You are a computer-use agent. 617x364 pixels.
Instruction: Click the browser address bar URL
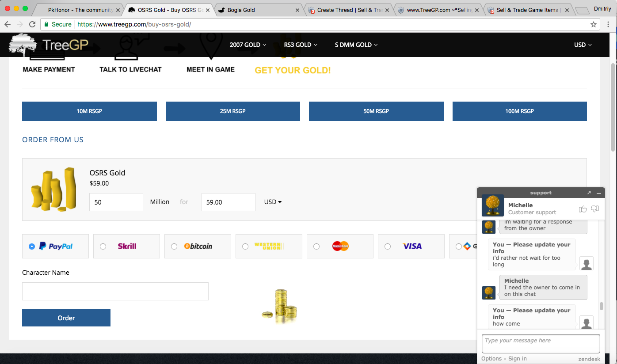pos(134,24)
